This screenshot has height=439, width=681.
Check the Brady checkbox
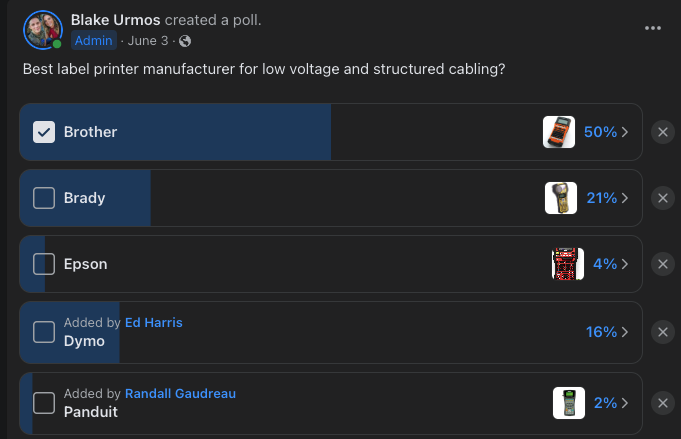[x=44, y=198]
